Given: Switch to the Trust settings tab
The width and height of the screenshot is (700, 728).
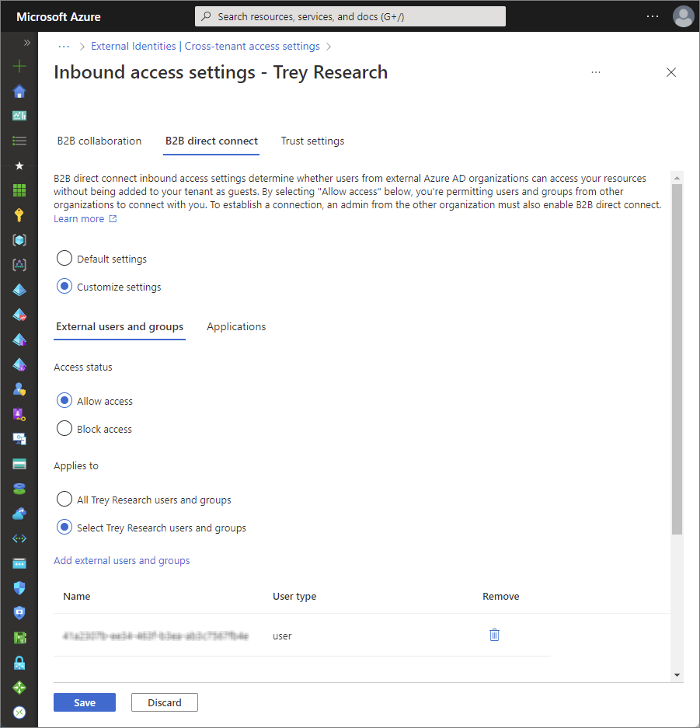Looking at the screenshot, I should 312,141.
